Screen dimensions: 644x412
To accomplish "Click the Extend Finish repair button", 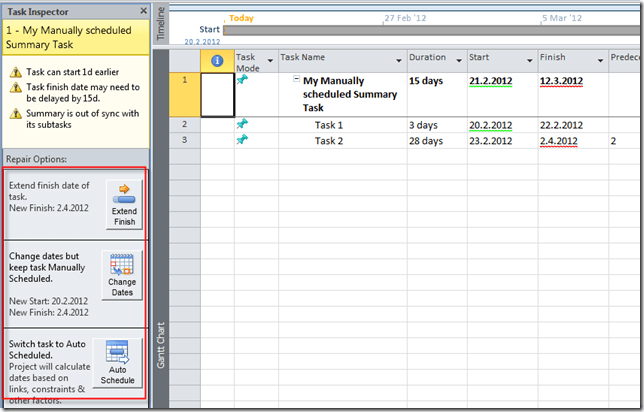I will click(124, 204).
